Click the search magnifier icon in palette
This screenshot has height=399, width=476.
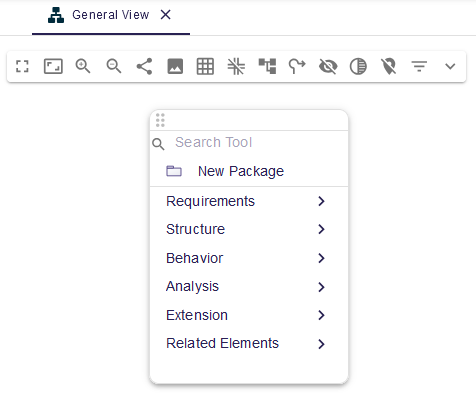158,144
